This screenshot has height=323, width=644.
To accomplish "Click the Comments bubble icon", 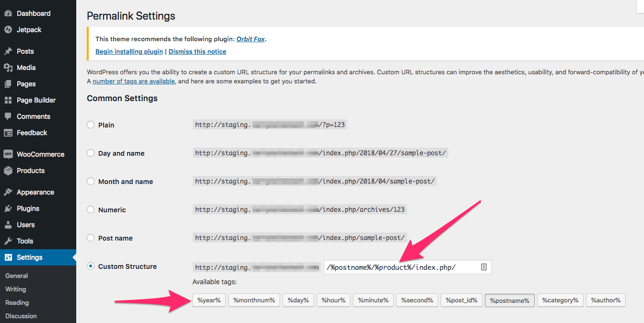I will tap(8, 116).
